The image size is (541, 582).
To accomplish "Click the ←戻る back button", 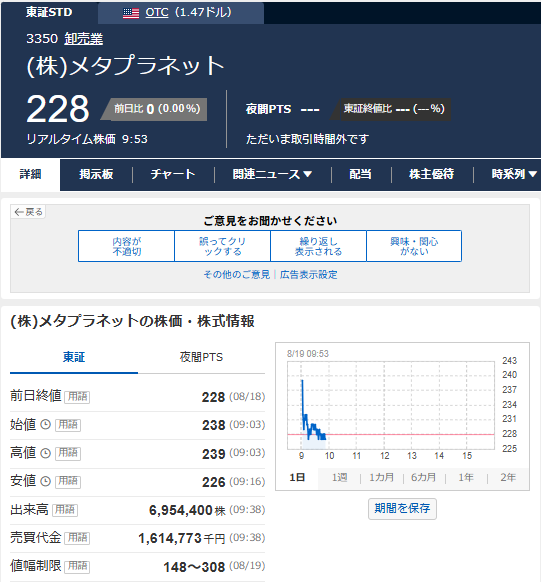I will [x=28, y=212].
